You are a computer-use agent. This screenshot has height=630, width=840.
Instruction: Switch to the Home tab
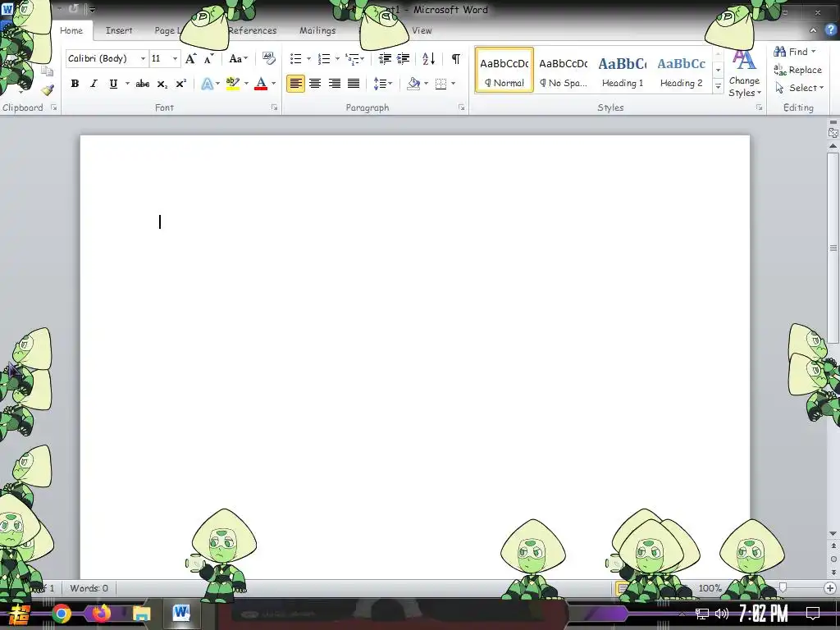pyautogui.click(x=71, y=30)
